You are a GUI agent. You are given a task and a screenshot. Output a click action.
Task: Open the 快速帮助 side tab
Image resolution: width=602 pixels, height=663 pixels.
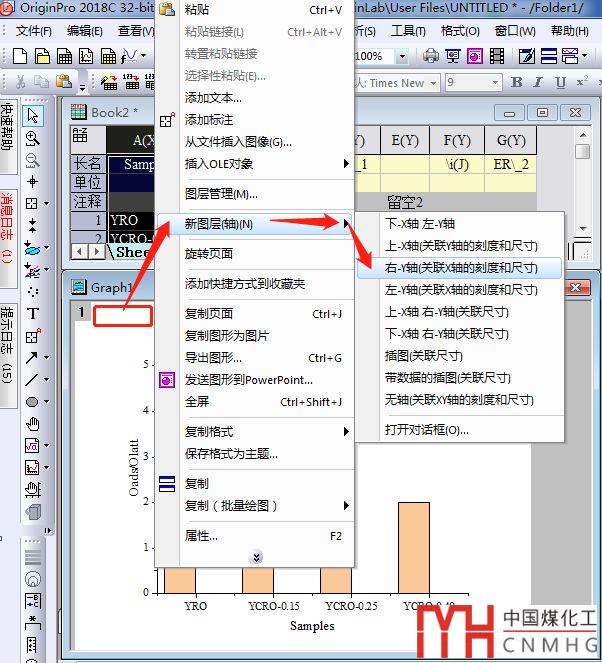pos(8,137)
